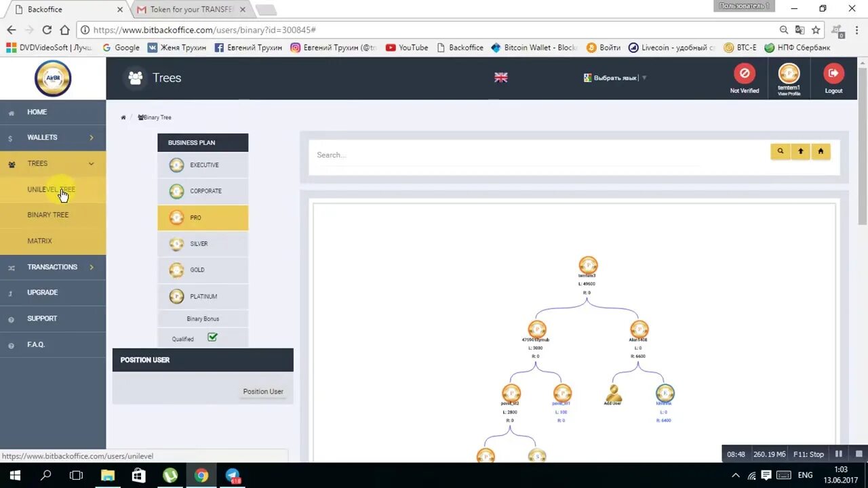868x488 pixels.
Task: Open the language selection dropdown
Action: click(x=615, y=78)
